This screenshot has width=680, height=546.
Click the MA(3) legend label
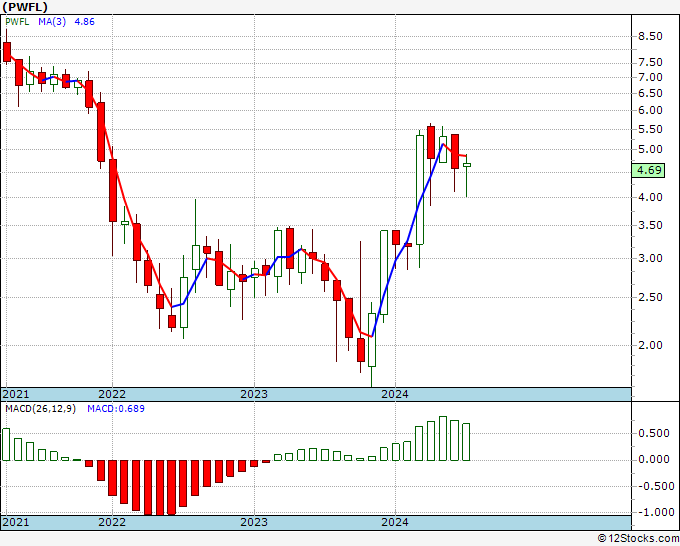(52, 22)
